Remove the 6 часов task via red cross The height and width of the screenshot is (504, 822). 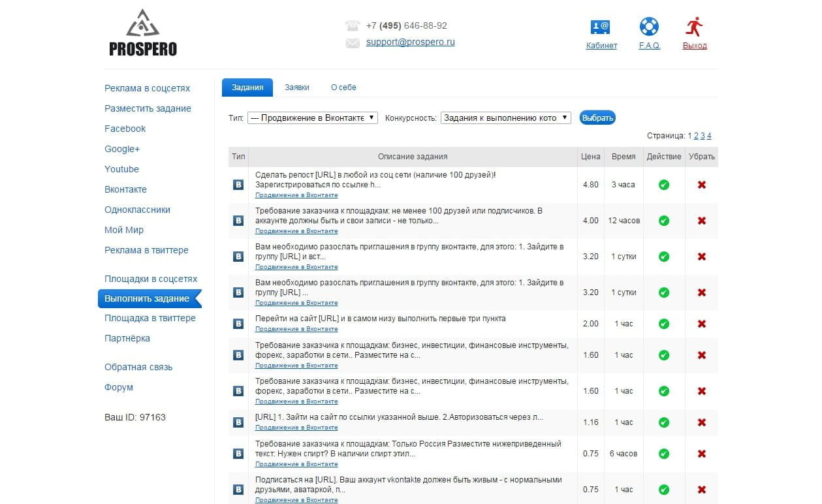point(702,454)
